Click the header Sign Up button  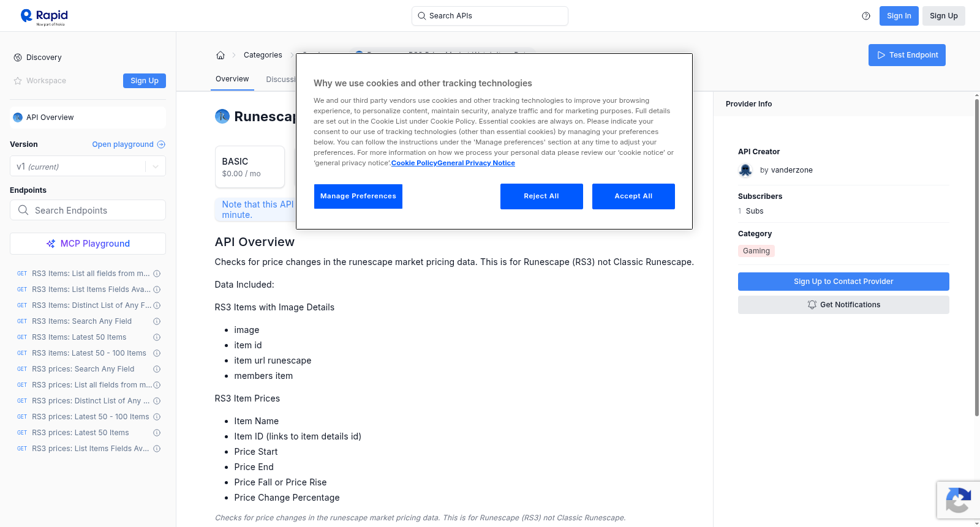pyautogui.click(x=944, y=16)
